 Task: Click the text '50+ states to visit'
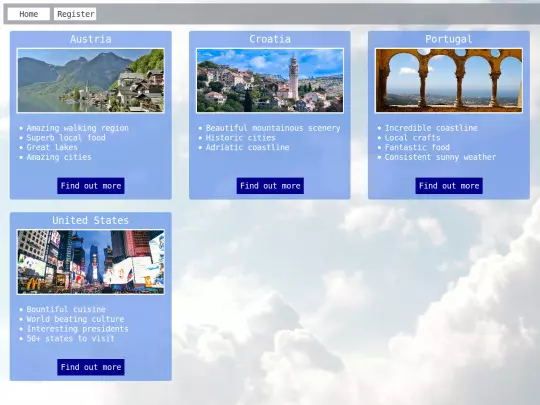coord(71,338)
